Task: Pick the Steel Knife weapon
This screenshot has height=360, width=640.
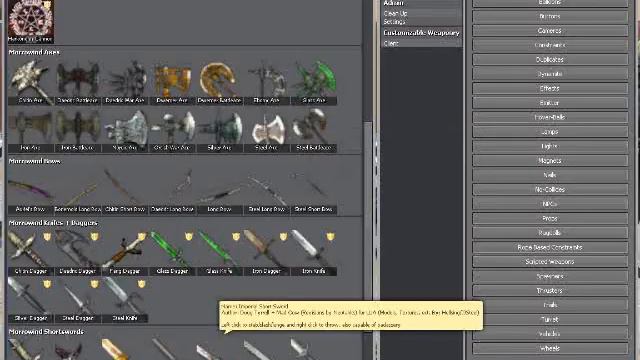Action: tap(125, 300)
